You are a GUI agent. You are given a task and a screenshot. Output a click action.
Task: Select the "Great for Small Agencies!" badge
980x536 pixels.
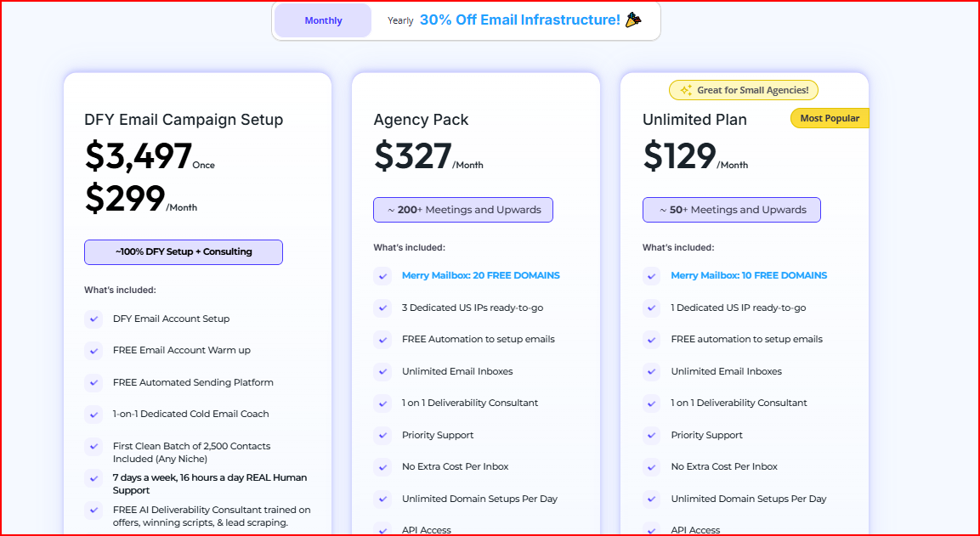(744, 89)
